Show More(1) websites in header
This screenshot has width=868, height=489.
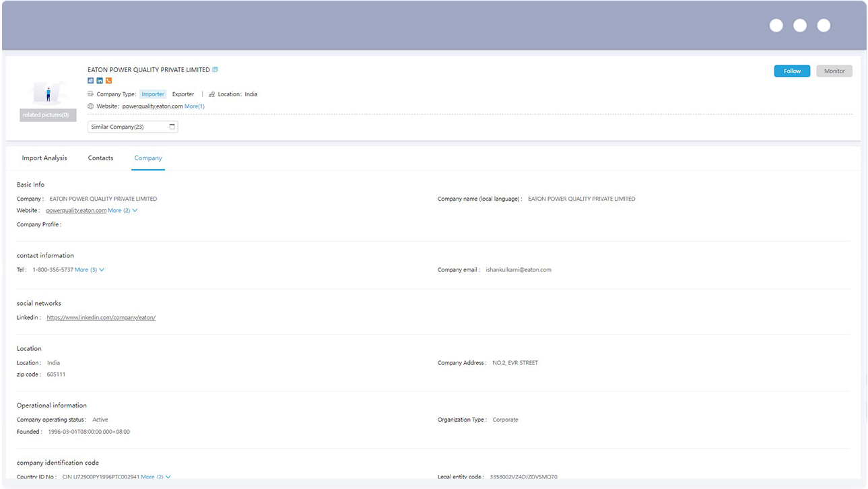click(x=195, y=106)
